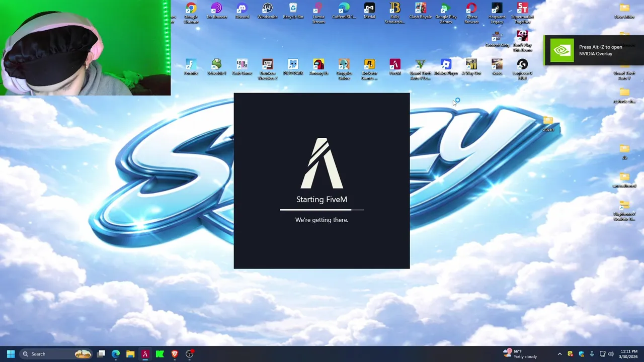The width and height of the screenshot is (644, 362).
Task: Open the volume tray control
Action: click(610, 354)
